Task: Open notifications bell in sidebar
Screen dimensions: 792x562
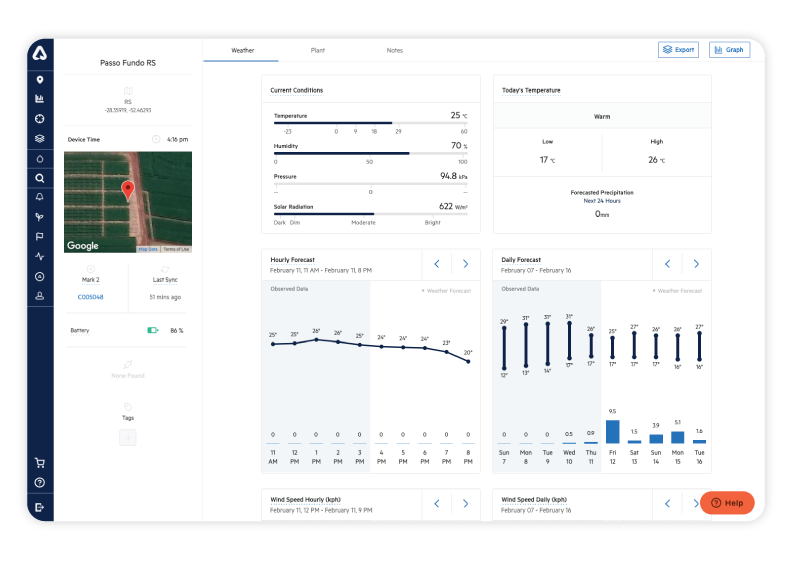Action: pyautogui.click(x=39, y=197)
